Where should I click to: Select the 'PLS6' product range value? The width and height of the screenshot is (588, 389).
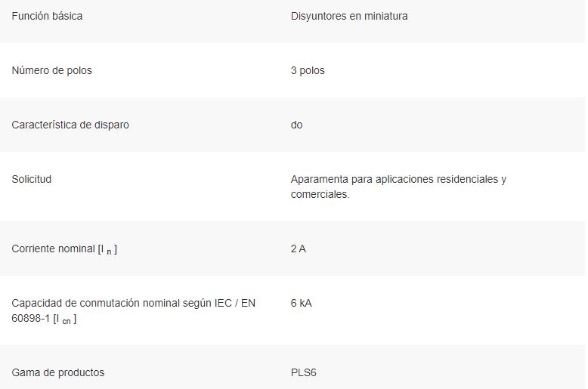pyautogui.click(x=303, y=372)
